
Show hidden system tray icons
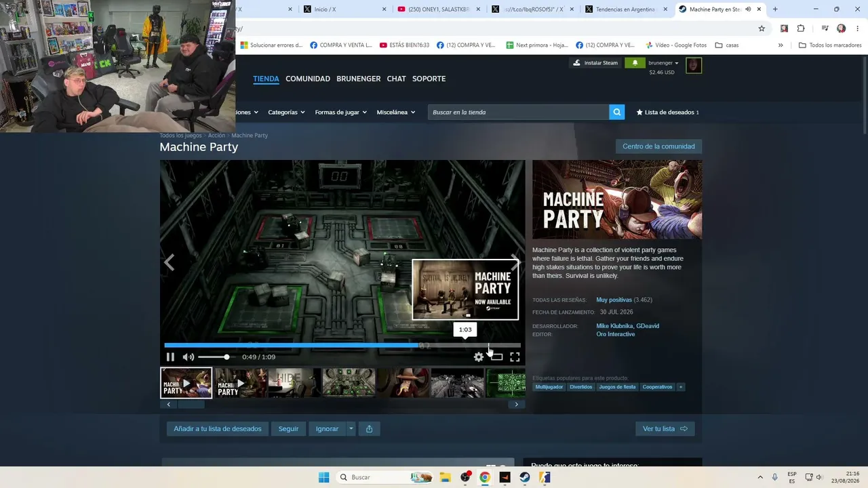[759, 477]
